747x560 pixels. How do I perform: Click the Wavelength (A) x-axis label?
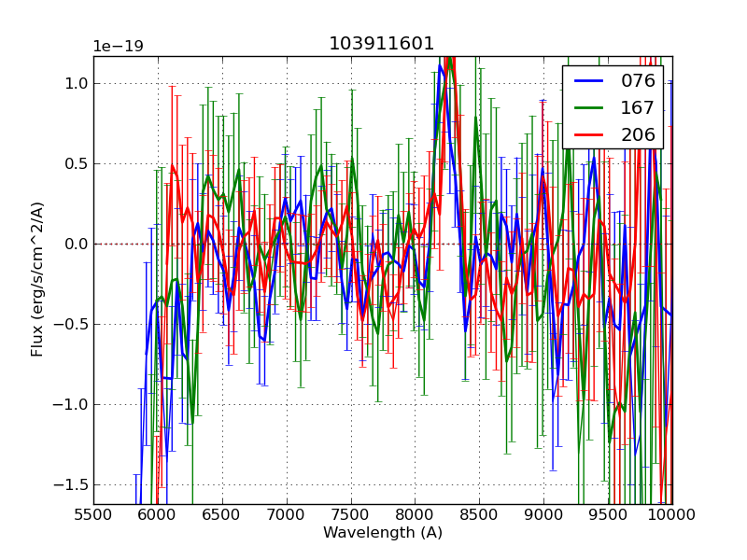pos(383,533)
